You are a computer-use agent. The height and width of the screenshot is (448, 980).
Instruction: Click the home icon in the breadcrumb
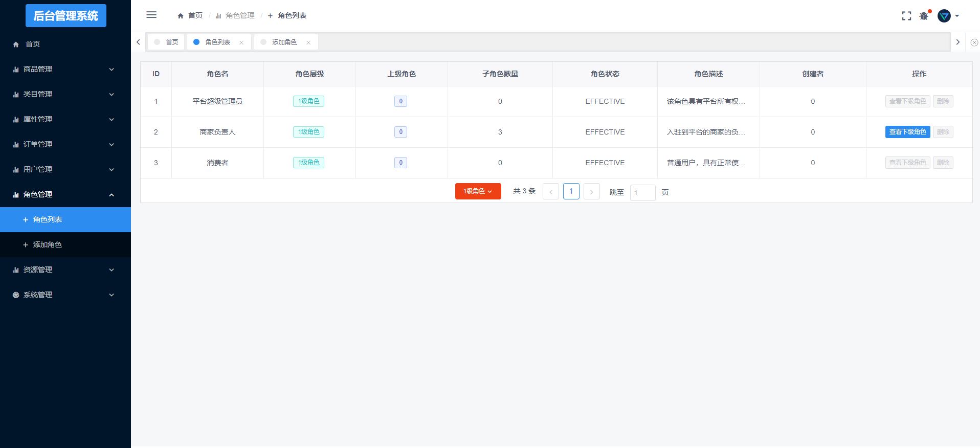181,16
